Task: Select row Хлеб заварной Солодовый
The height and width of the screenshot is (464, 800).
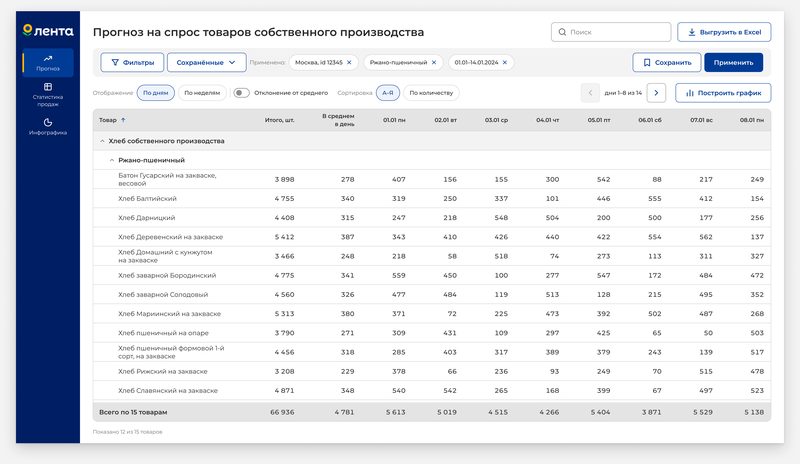Action: point(432,295)
